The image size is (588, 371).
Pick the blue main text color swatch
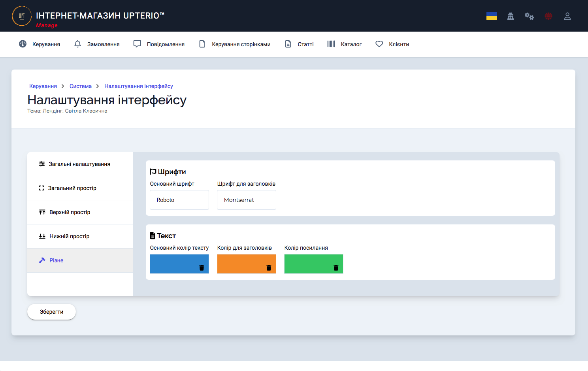[179, 264]
